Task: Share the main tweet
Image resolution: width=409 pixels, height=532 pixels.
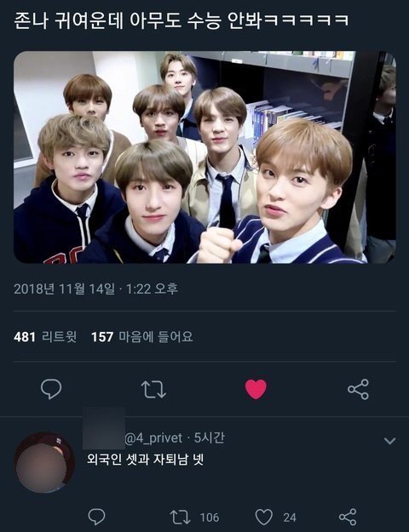Action: click(x=358, y=389)
